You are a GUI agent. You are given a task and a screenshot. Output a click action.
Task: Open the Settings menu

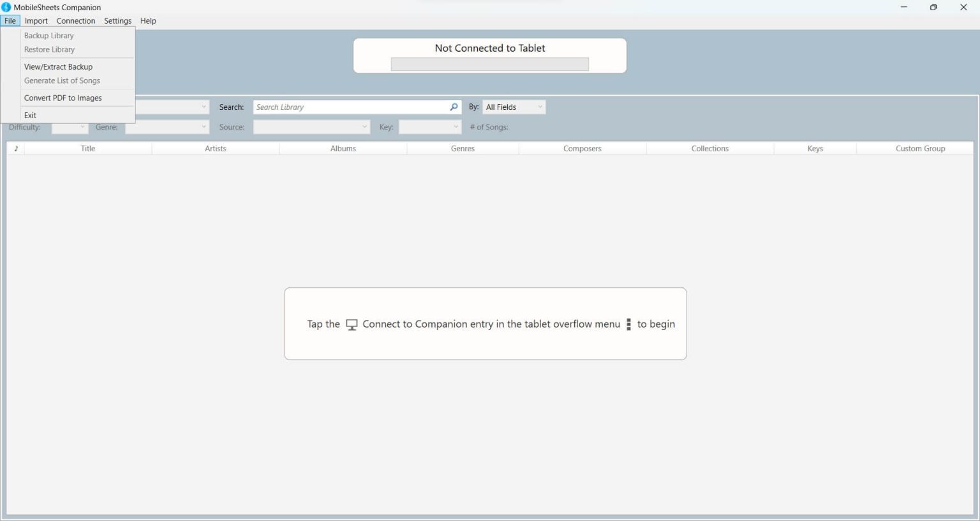pyautogui.click(x=117, y=20)
